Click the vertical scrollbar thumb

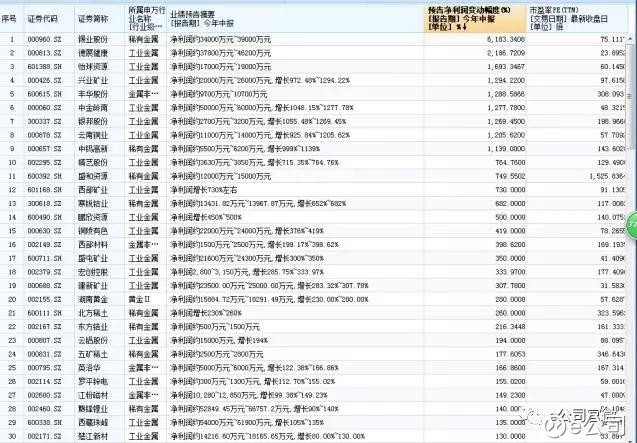(630, 96)
